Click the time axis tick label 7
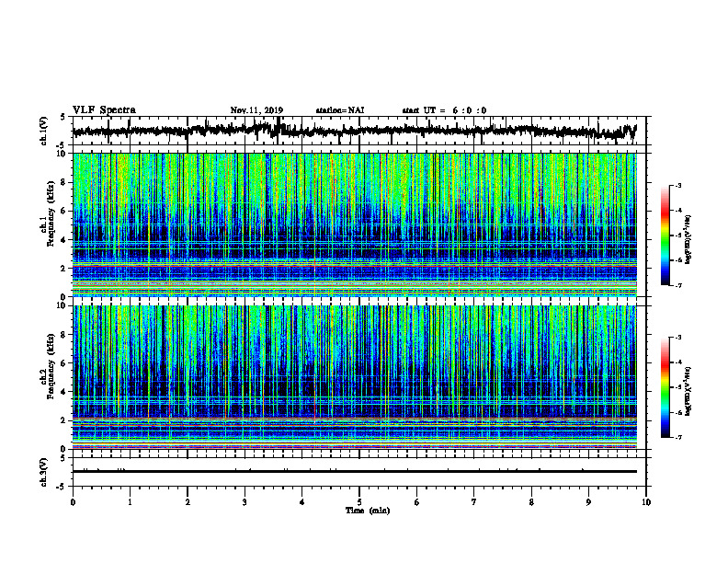The image size is (728, 563). tap(474, 502)
